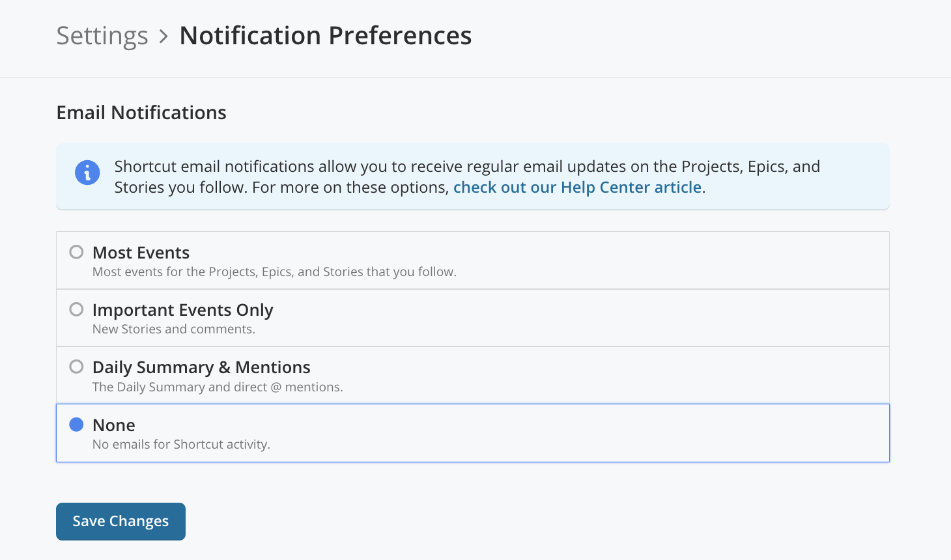Select the Most Events radio button
Viewport: 951px width, 560px height.
tap(76, 252)
